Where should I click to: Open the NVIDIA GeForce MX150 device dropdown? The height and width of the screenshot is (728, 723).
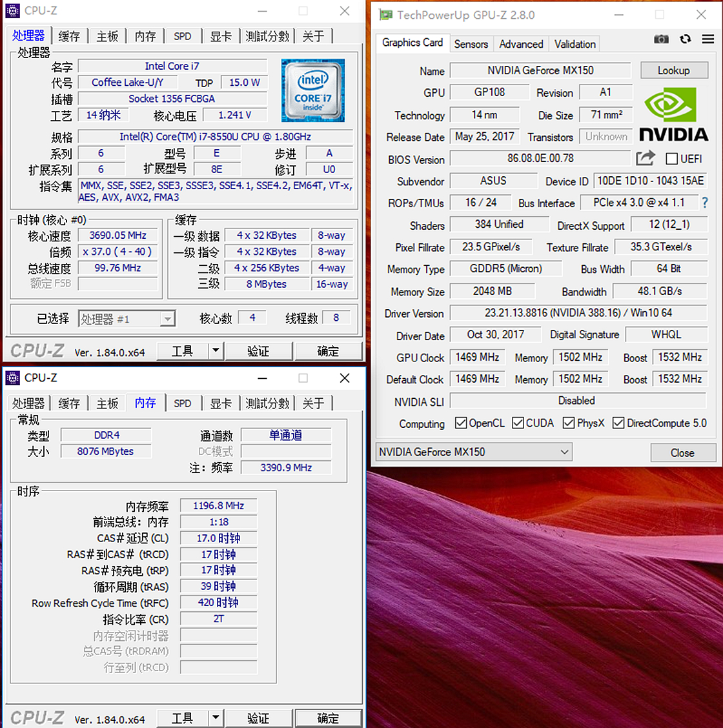click(565, 452)
